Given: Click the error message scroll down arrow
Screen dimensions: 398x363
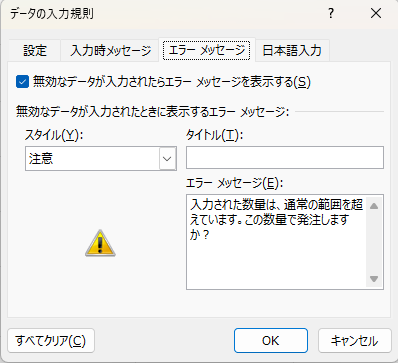Looking at the screenshot, I should [374, 279].
